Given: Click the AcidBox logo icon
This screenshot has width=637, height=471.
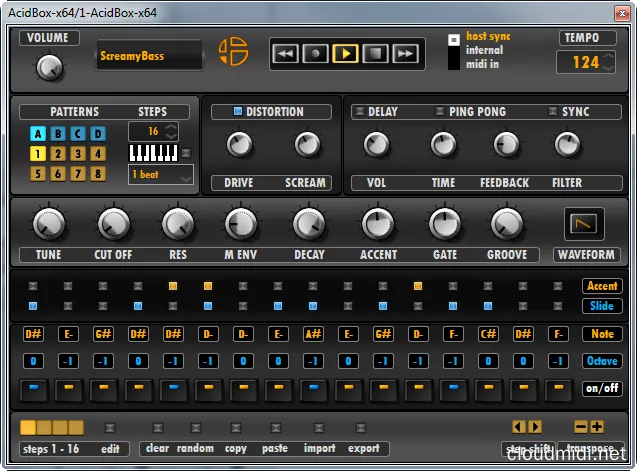Looking at the screenshot, I should (231, 54).
